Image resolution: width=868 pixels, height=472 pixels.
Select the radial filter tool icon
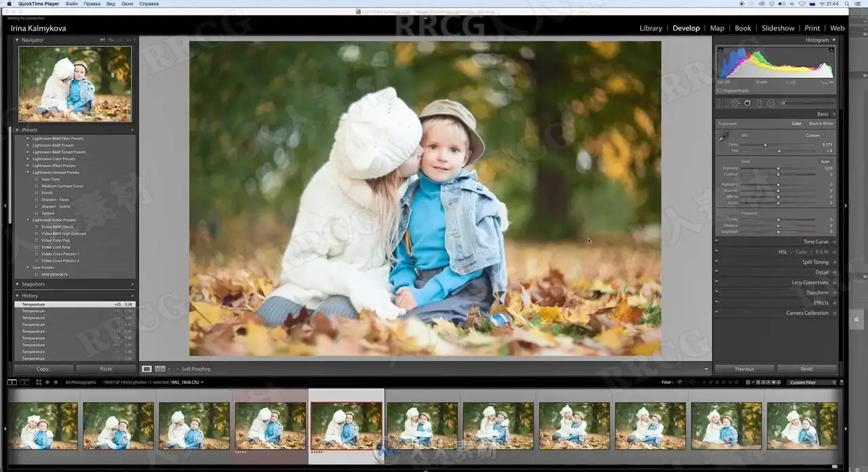pos(771,103)
